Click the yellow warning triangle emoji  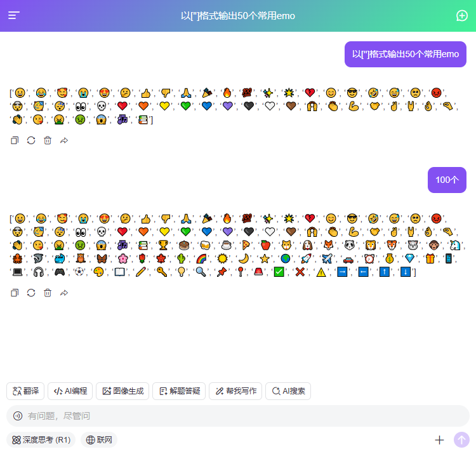(x=321, y=272)
